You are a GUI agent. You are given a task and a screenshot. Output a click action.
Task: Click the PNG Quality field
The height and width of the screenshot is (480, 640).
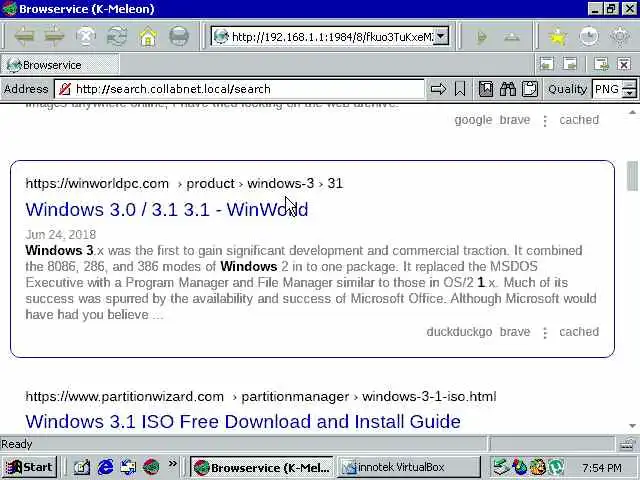[607, 89]
